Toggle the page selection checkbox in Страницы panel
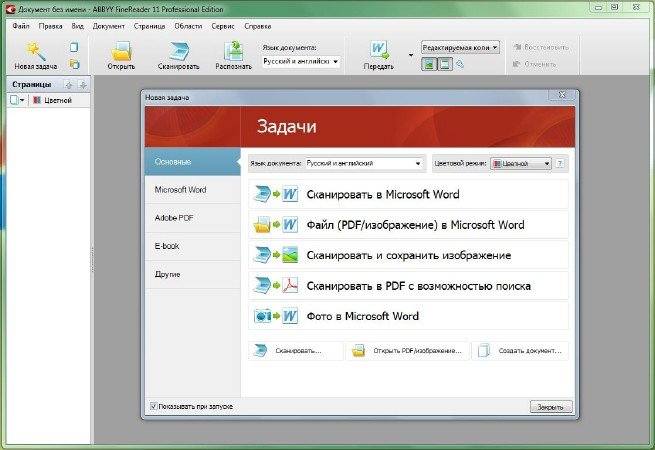Image resolution: width=655 pixels, height=450 pixels. pyautogui.click(x=14, y=100)
